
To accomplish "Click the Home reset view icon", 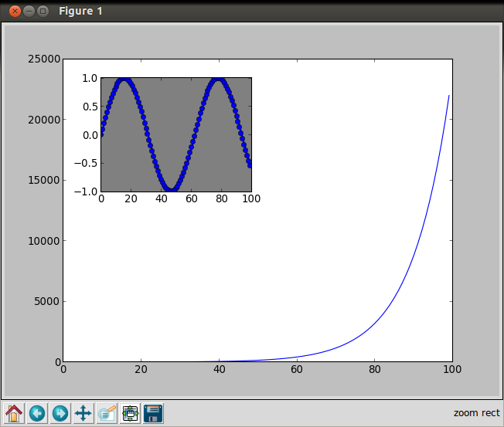I will [14, 413].
